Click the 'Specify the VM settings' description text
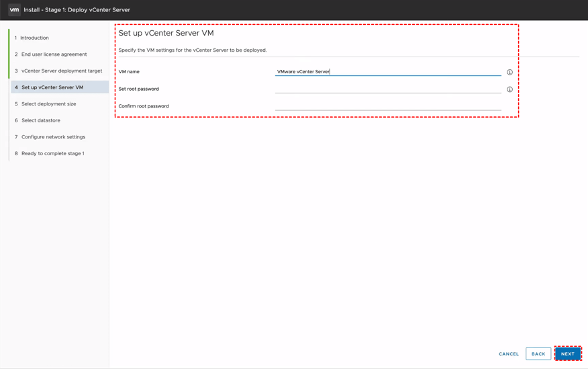 click(x=193, y=50)
